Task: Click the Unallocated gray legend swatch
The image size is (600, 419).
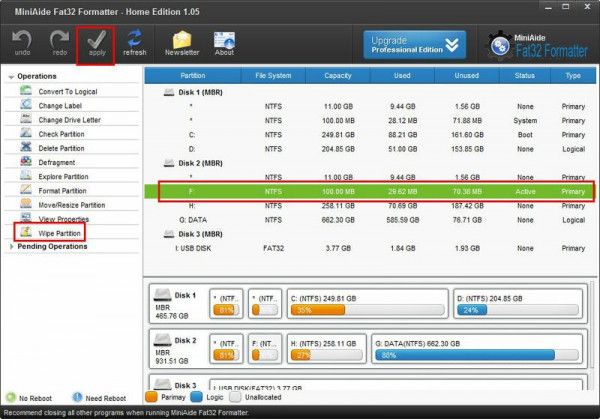Action: [x=235, y=397]
